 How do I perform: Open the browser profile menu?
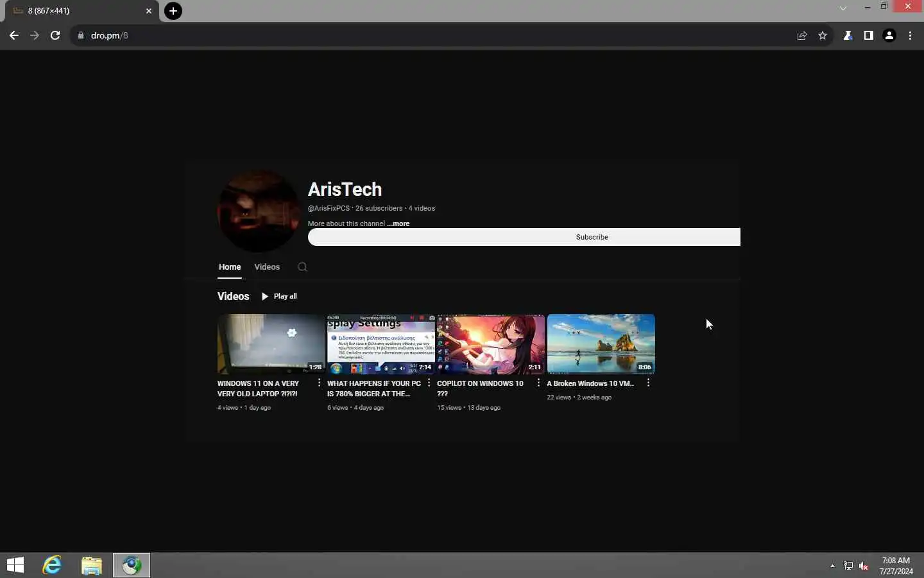pos(889,35)
